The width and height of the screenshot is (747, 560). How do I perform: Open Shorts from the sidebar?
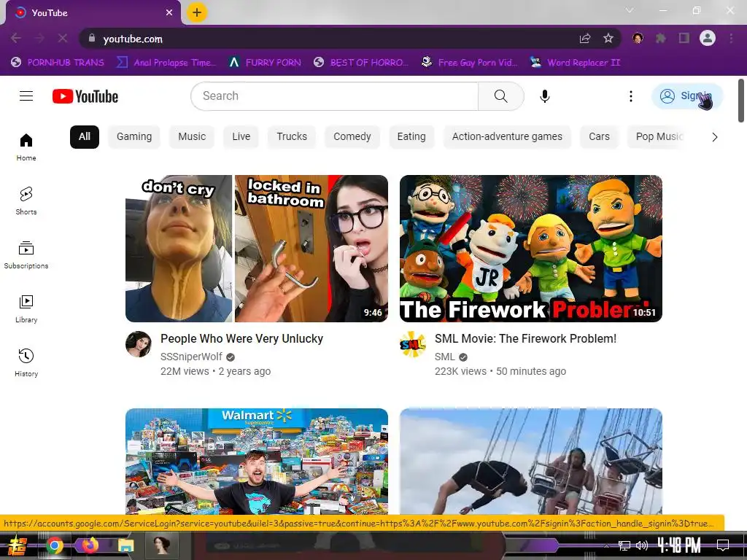(26, 201)
